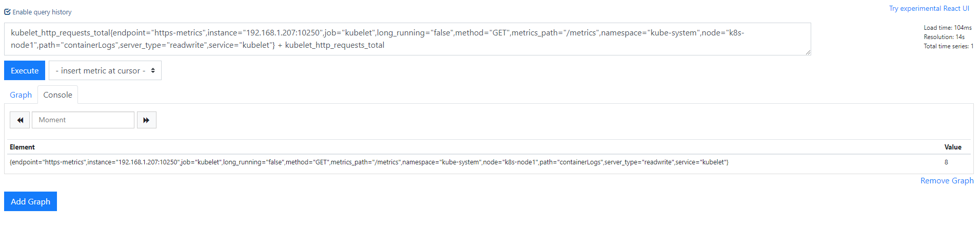Image resolution: width=980 pixels, height=226 pixels.
Task: Focus the Moment time input field
Action: click(83, 120)
